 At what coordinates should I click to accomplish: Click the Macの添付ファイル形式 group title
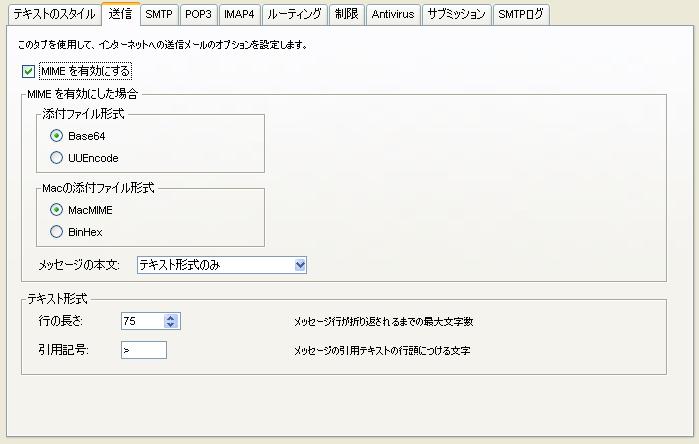98,188
